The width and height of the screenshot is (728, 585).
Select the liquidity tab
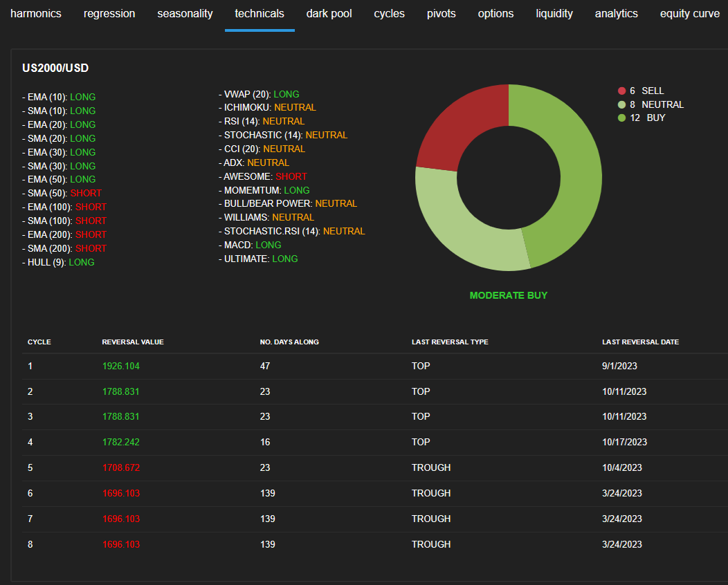tap(554, 14)
